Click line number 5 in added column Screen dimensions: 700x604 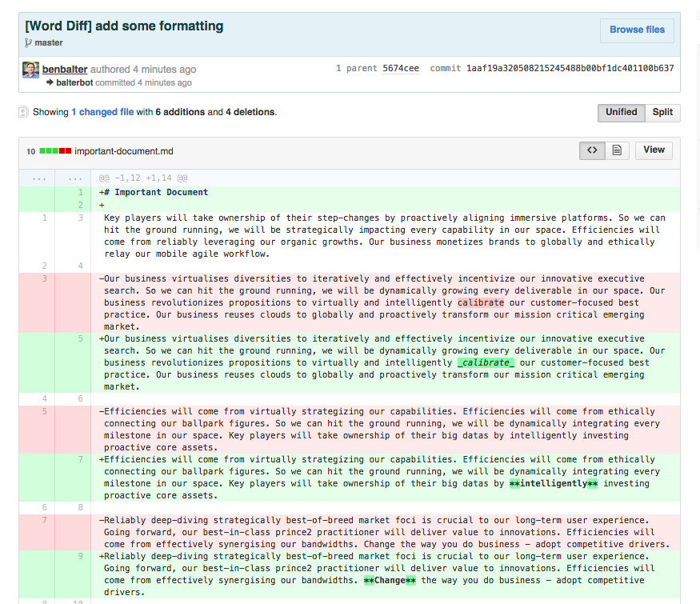pos(80,338)
